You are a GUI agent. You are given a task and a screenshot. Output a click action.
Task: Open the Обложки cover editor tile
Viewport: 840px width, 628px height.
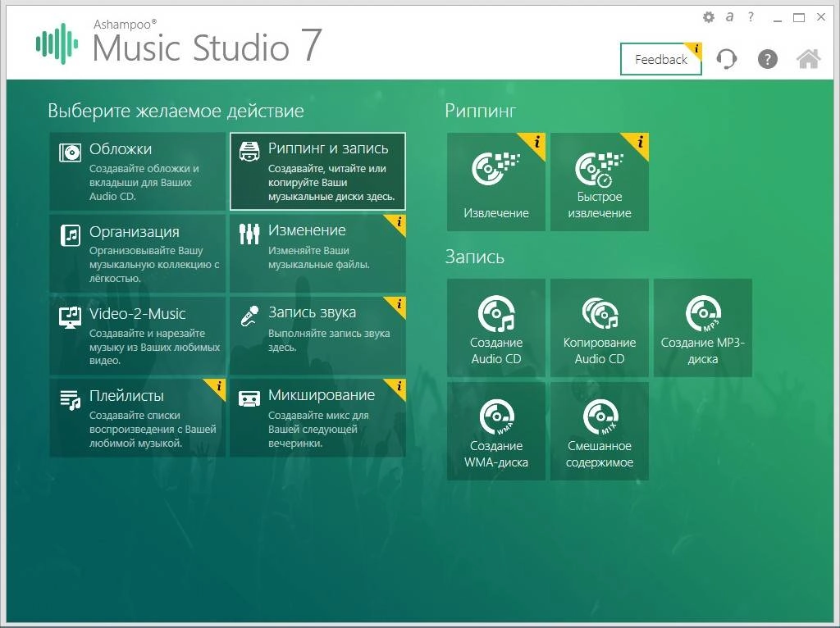point(137,171)
